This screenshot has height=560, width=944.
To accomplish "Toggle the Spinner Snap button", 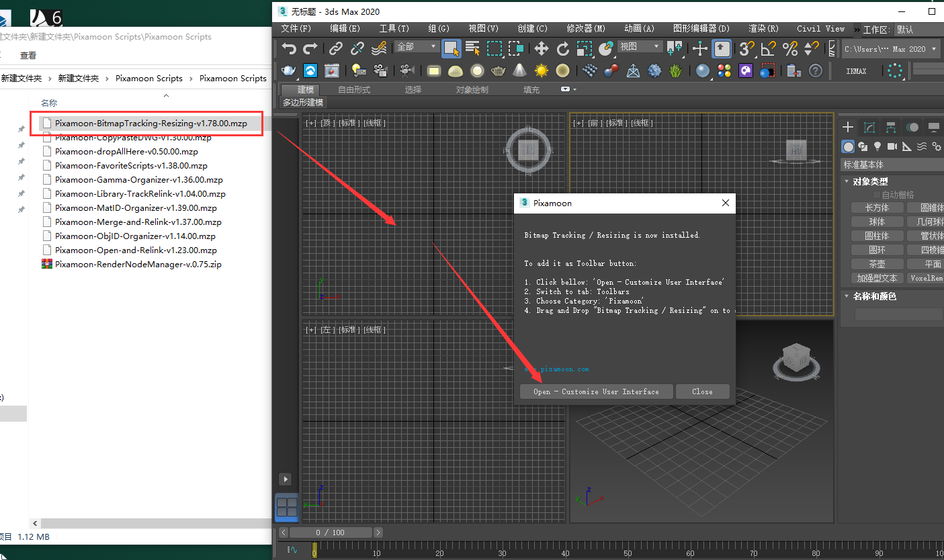I will [x=812, y=48].
